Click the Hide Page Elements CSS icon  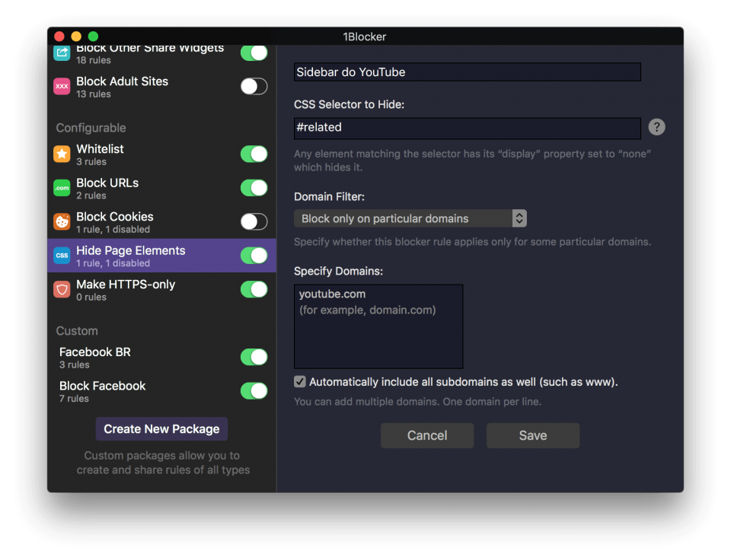(62, 256)
